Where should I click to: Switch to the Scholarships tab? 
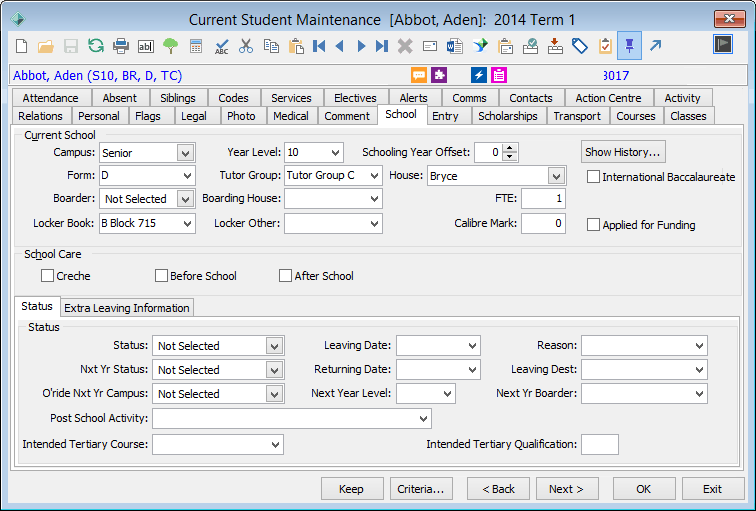(508, 116)
